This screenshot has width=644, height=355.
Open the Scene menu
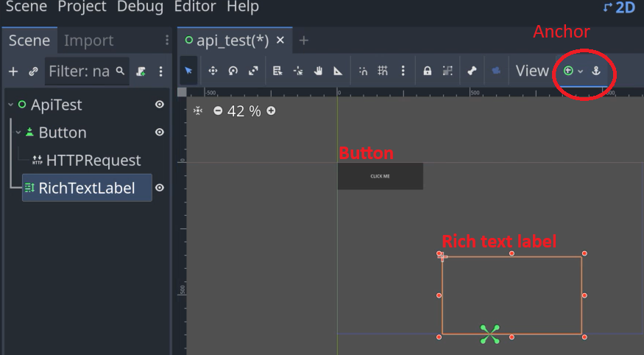[26, 7]
